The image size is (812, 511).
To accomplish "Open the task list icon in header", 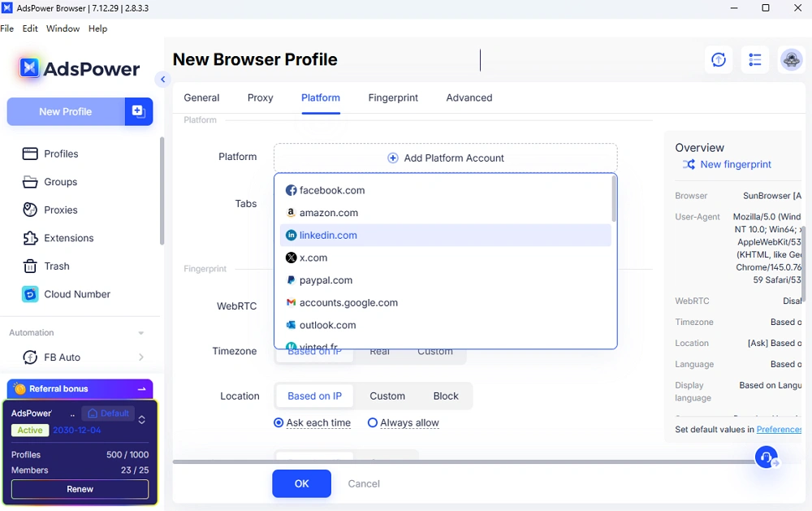I will (755, 60).
